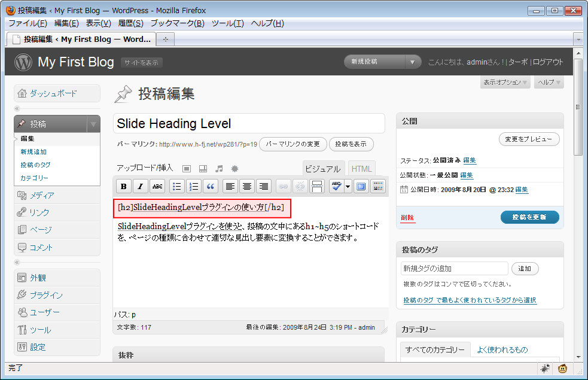Click the 投稿を表示 button
This screenshot has height=380, width=588.
351,144
